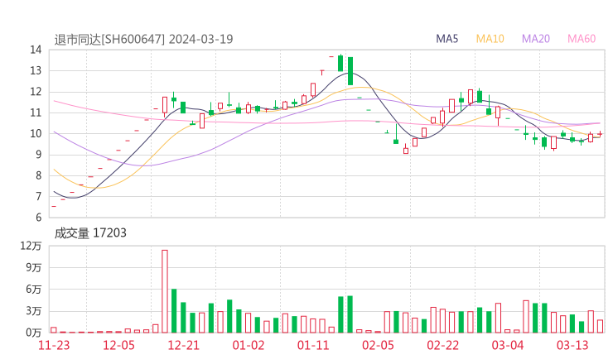The image size is (613, 364).
Task: Click the price axis value 7
Action: tap(38, 196)
